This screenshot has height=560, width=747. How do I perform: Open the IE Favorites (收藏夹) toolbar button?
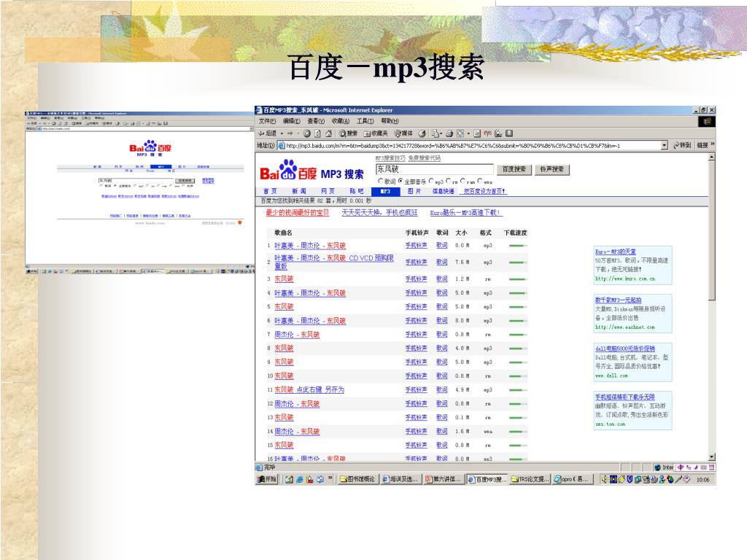point(376,133)
